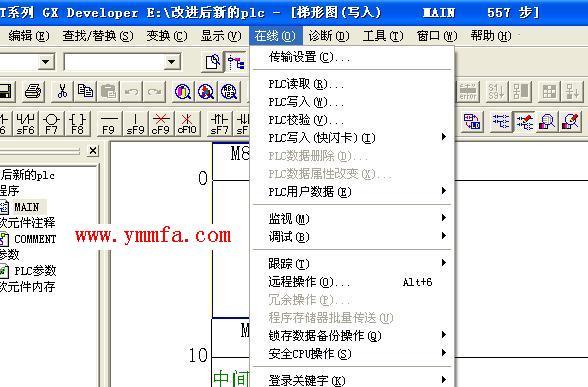588x387 pixels.
Task: Select COMMENT in project tree
Action: [x=35, y=239]
